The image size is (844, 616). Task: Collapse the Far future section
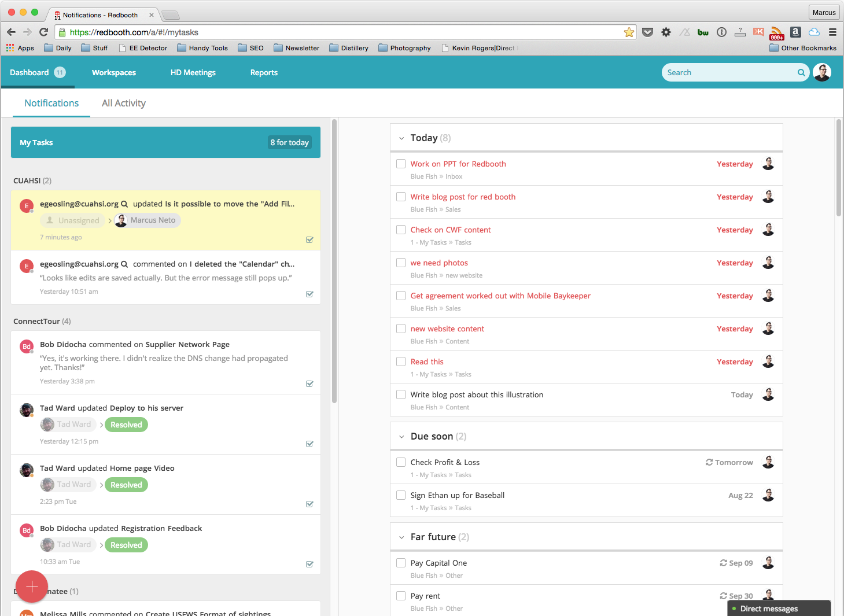(401, 537)
